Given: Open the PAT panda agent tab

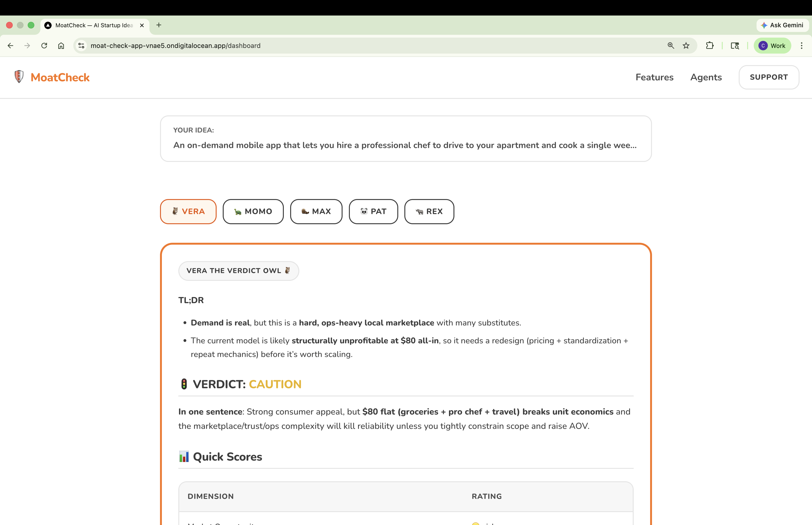Looking at the screenshot, I should pos(373,211).
